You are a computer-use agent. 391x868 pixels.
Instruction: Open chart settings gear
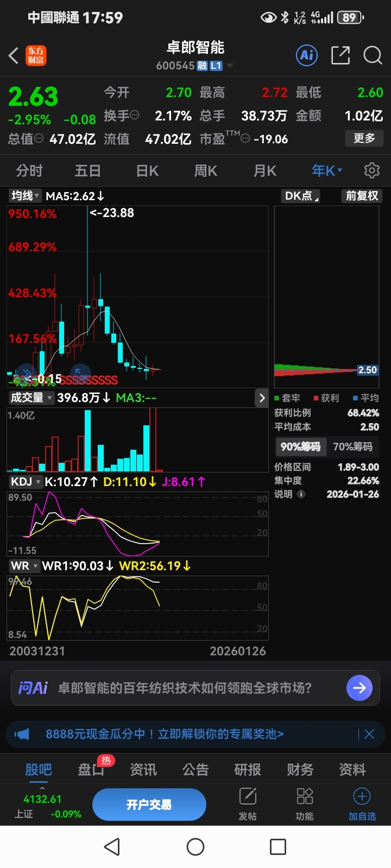(372, 170)
